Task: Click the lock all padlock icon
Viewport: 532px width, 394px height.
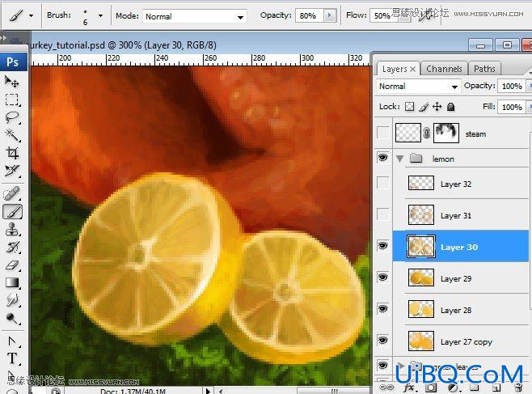Action: coord(450,107)
